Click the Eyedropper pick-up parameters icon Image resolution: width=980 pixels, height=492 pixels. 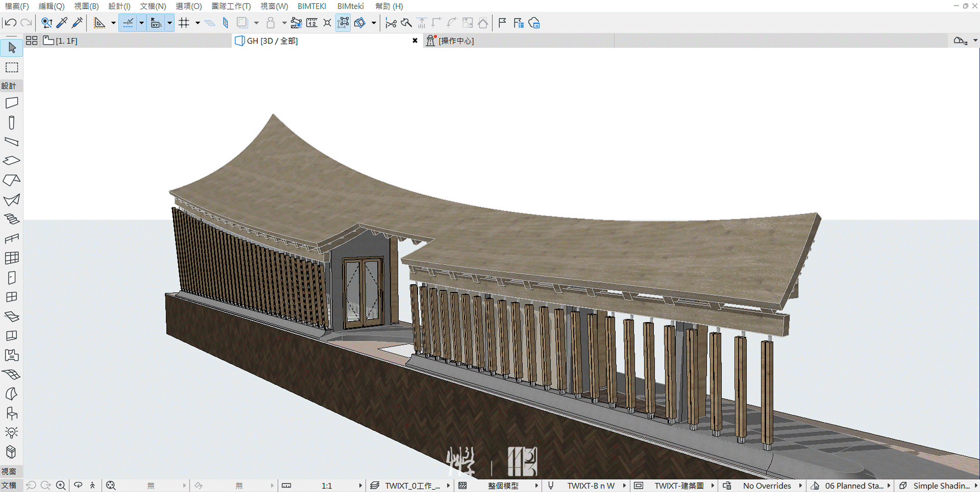coord(62,23)
